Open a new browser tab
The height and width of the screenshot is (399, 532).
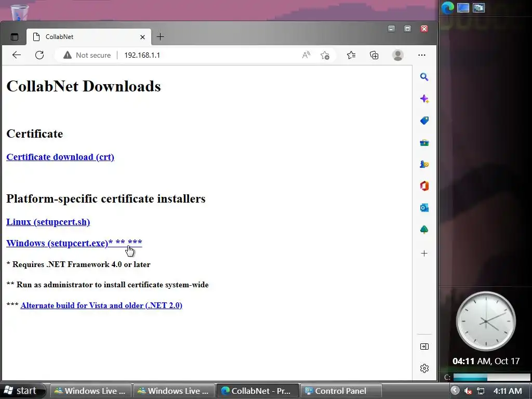pyautogui.click(x=161, y=37)
